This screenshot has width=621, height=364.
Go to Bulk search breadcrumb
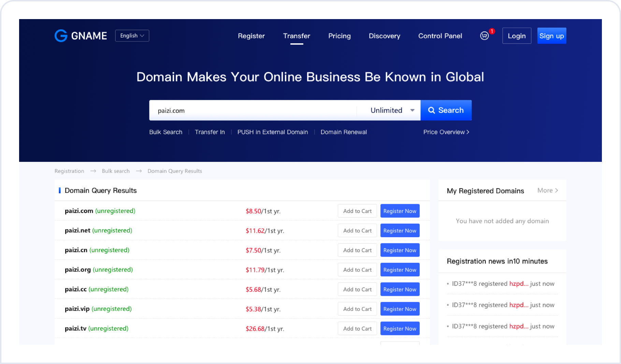tap(116, 171)
